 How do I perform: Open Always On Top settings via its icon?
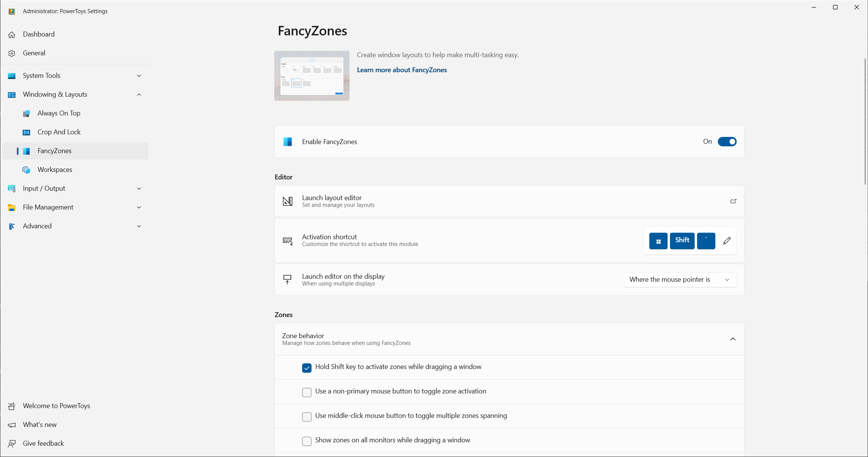[x=26, y=114]
